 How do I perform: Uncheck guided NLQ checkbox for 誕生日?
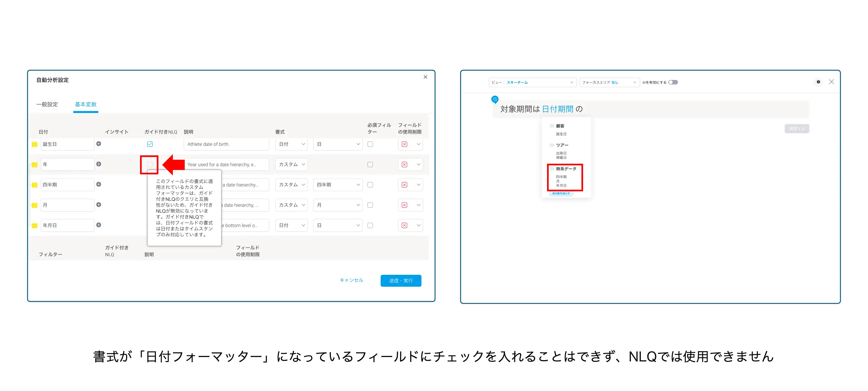coord(150,144)
